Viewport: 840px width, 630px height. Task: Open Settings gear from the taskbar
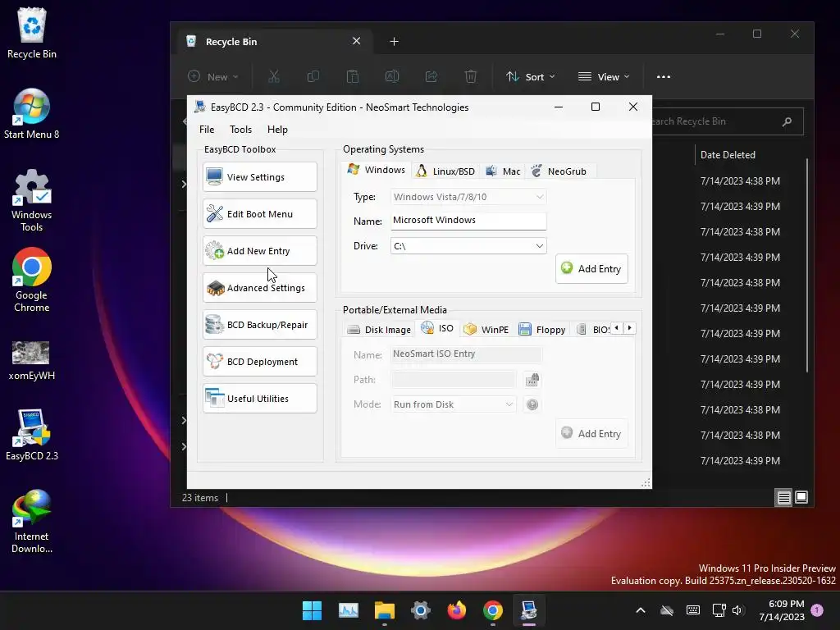click(421, 610)
